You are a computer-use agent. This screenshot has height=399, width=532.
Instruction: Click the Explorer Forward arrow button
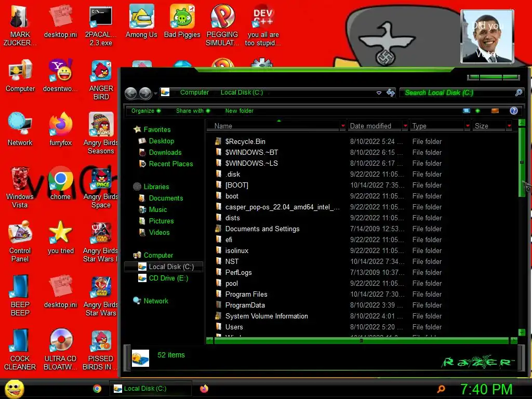click(x=145, y=93)
